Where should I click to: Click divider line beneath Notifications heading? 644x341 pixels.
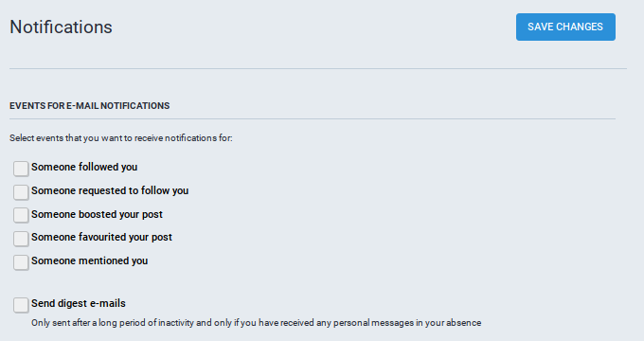pyautogui.click(x=318, y=68)
